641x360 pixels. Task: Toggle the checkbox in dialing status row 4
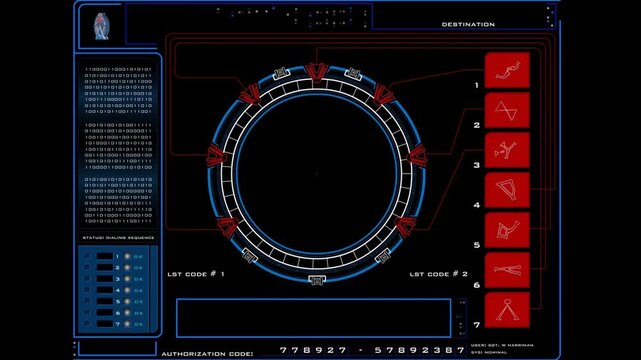87,290
